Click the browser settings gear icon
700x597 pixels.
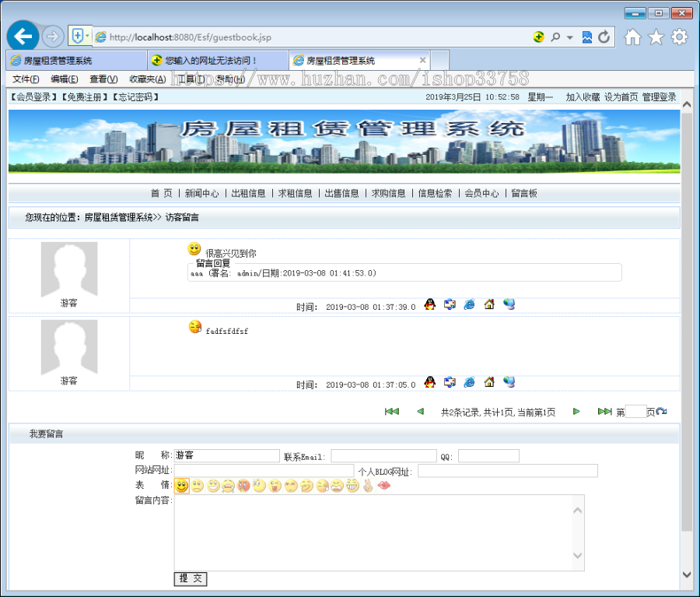pos(678,36)
